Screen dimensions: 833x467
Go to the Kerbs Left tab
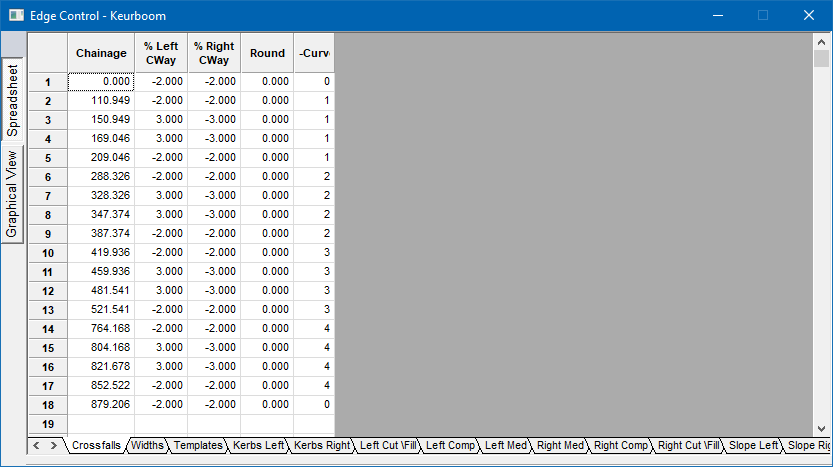point(259,445)
